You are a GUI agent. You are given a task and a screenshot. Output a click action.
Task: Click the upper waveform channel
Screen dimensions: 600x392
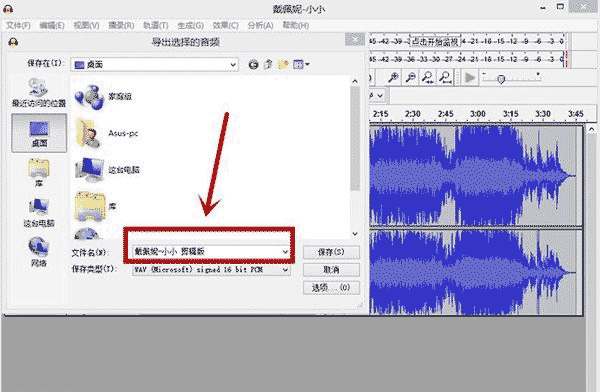476,175
